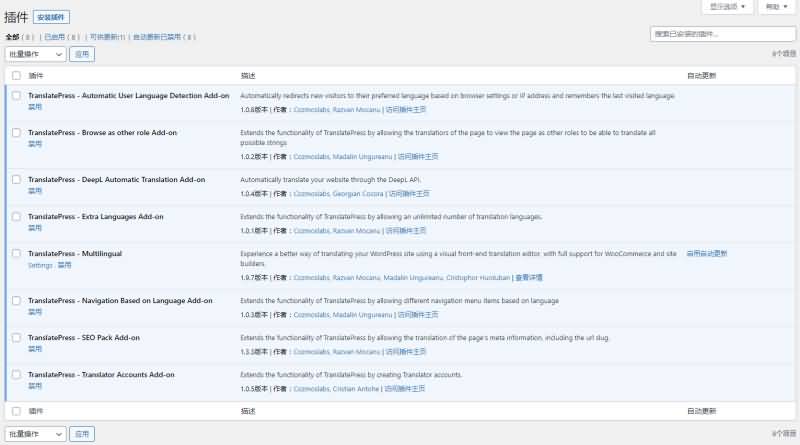This screenshot has height=445, width=800.
Task: Click the top 应用 apply button
Action: pos(82,54)
